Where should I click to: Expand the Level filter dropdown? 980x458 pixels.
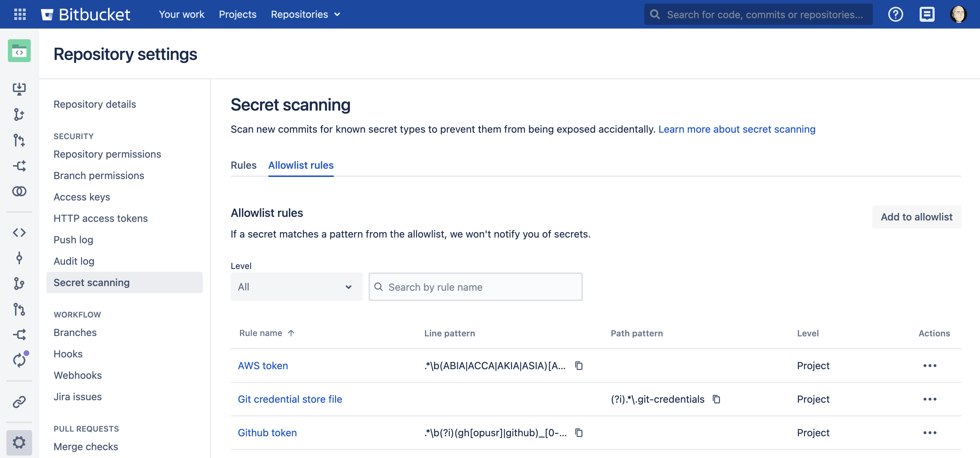(x=296, y=286)
